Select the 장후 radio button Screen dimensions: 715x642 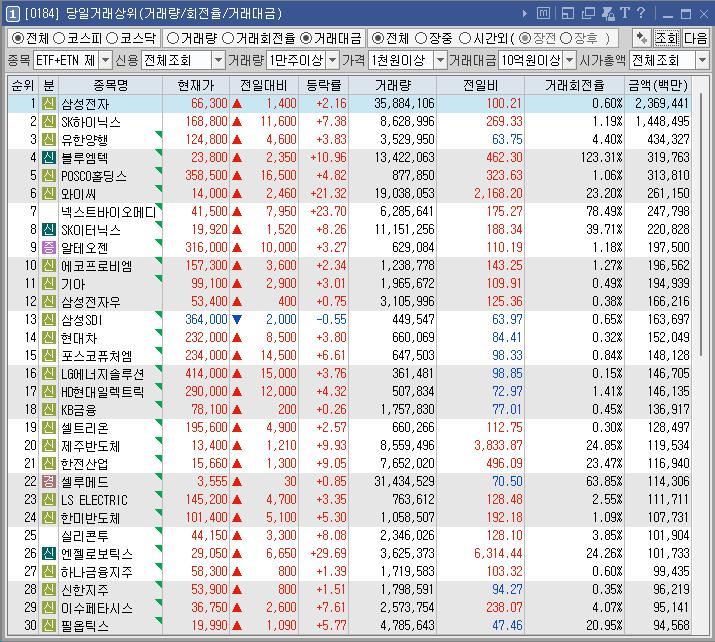[566, 38]
